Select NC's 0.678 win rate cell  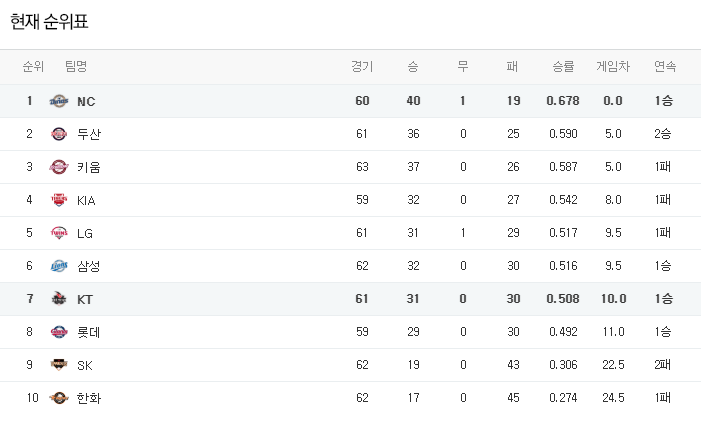(563, 101)
